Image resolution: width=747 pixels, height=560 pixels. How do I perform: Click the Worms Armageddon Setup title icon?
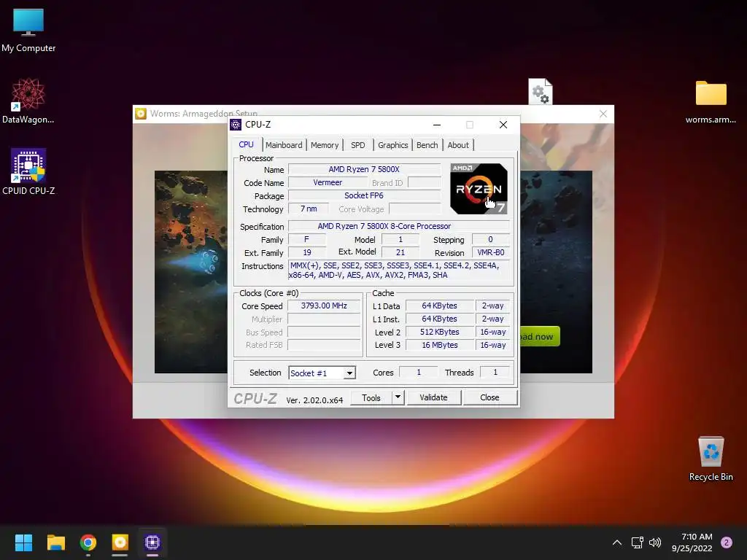(x=141, y=113)
